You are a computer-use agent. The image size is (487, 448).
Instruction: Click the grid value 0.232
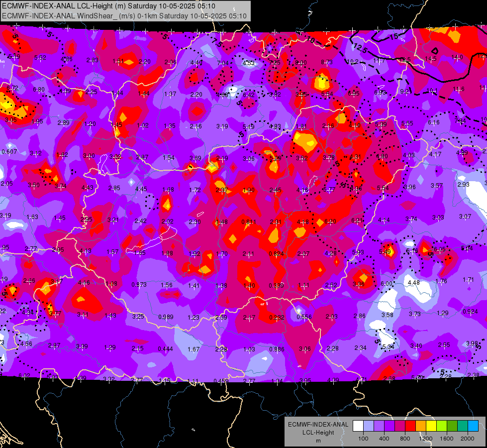pyautogui.click(x=277, y=318)
